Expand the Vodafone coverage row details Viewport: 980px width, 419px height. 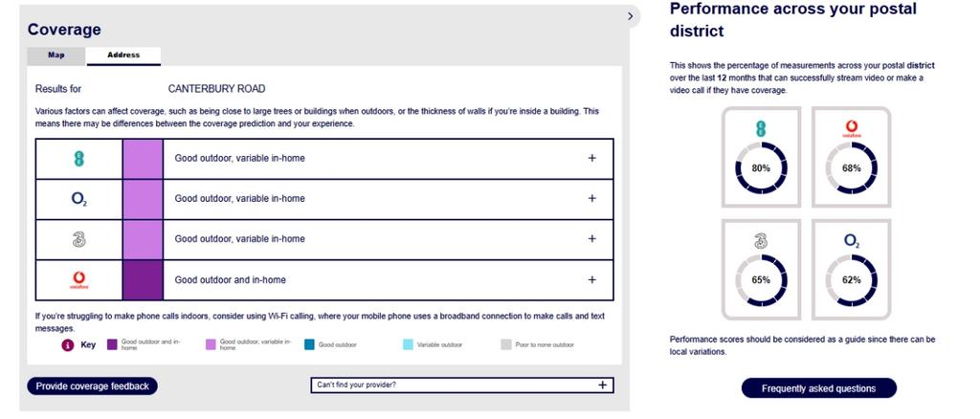[x=591, y=279]
